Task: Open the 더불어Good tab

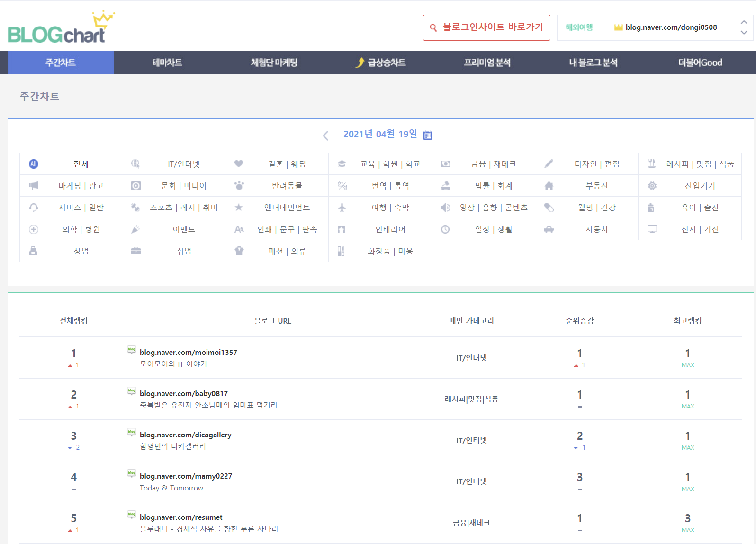Action: click(x=700, y=63)
